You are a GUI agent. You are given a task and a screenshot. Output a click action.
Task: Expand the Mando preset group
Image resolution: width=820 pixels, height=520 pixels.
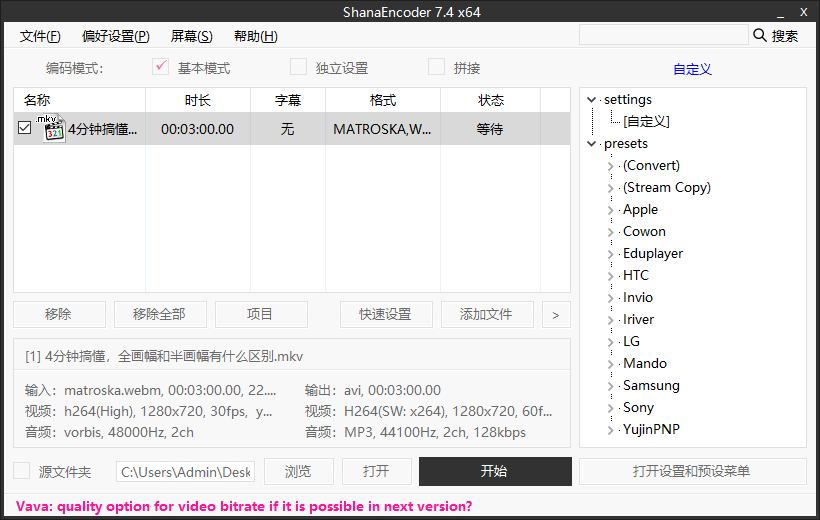click(610, 364)
